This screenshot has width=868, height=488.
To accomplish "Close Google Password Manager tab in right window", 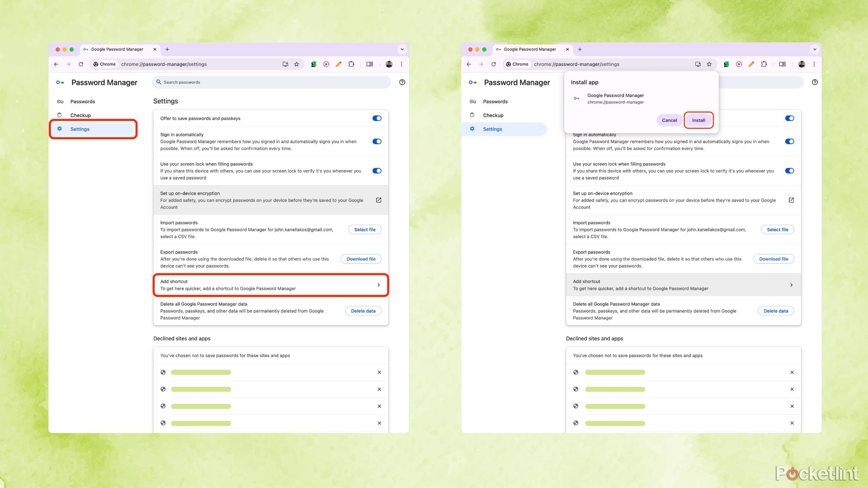I will tap(567, 49).
